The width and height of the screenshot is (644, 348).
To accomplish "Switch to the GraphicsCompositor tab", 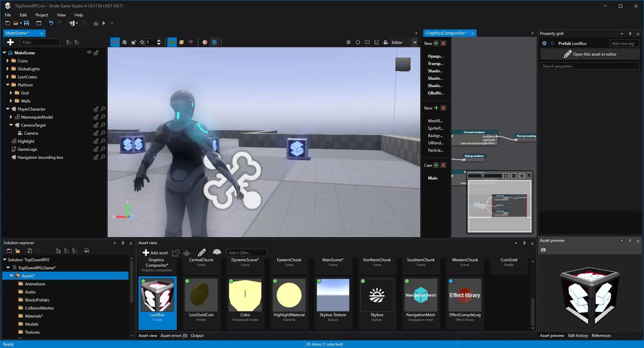I will click(x=446, y=33).
